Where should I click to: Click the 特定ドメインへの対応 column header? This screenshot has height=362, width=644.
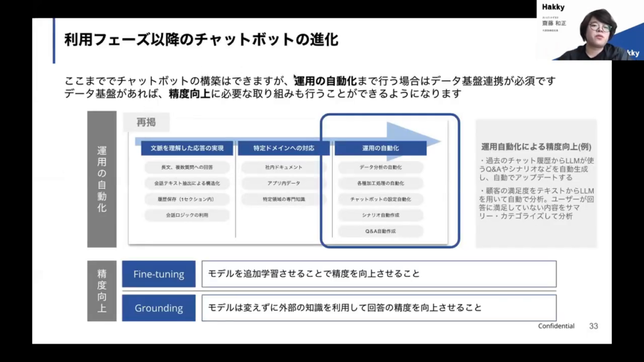click(284, 148)
